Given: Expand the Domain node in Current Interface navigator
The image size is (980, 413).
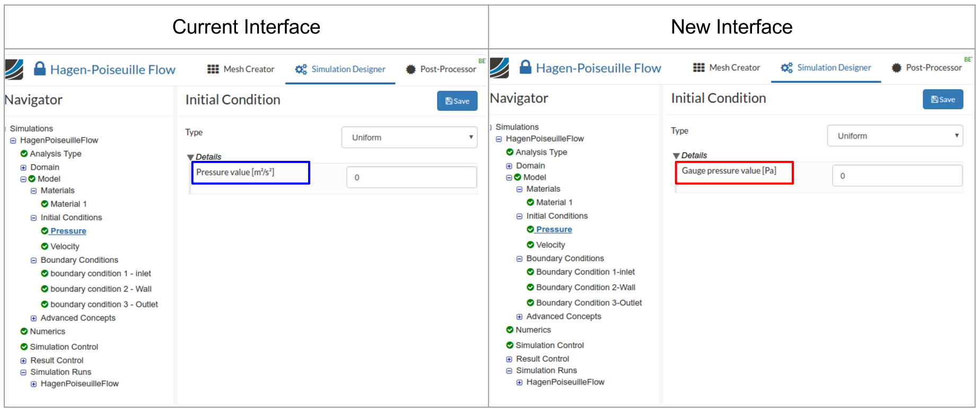Looking at the screenshot, I should tap(23, 168).
